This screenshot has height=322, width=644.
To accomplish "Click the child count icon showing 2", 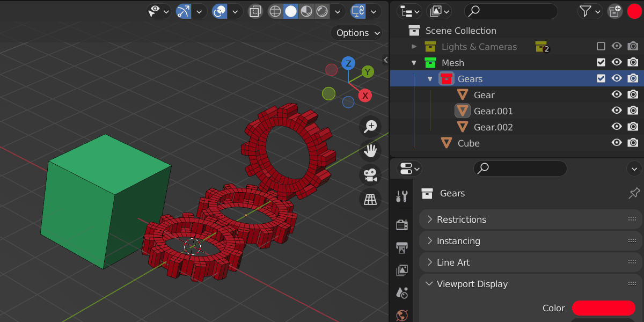I will click(x=543, y=47).
